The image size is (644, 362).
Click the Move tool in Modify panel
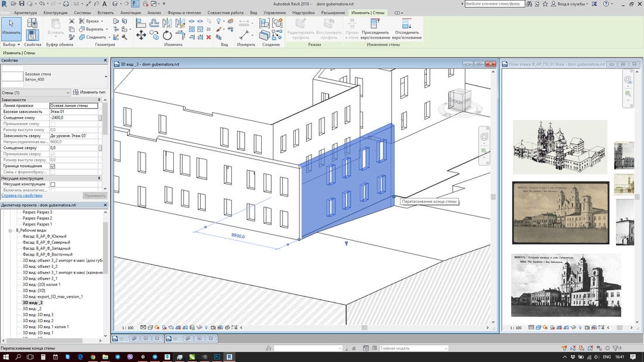point(141,36)
